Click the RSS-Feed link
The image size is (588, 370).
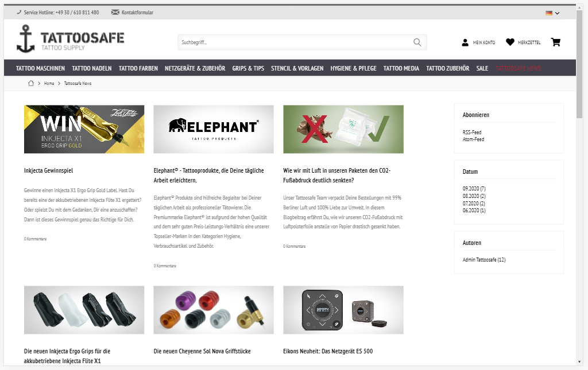point(472,132)
